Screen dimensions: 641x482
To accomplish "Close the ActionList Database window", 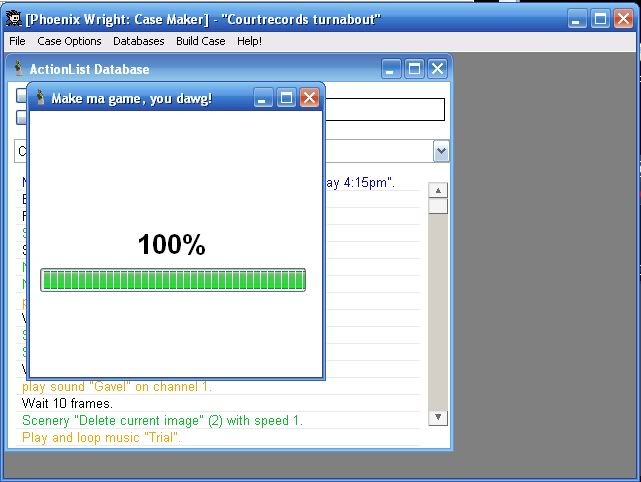I will tap(437, 69).
